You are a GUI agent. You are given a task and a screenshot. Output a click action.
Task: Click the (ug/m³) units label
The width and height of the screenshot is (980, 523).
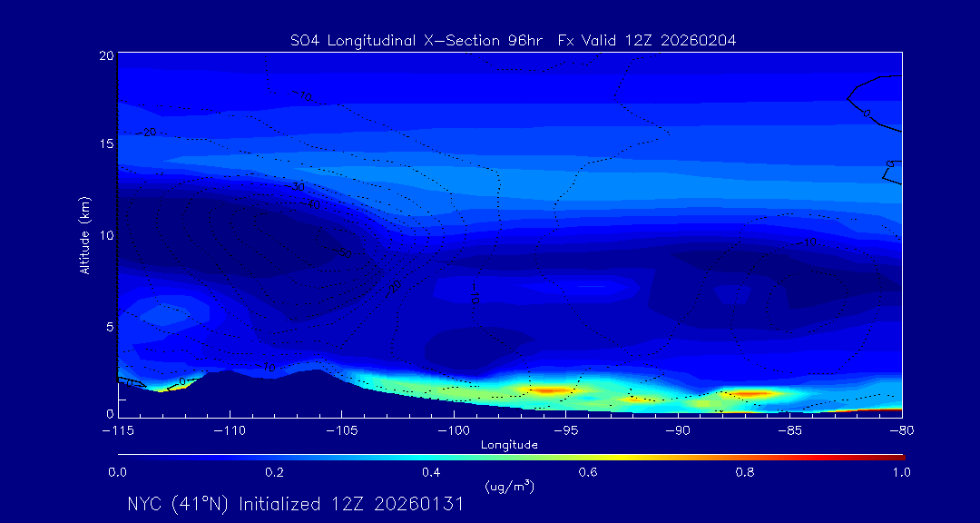[x=510, y=488]
